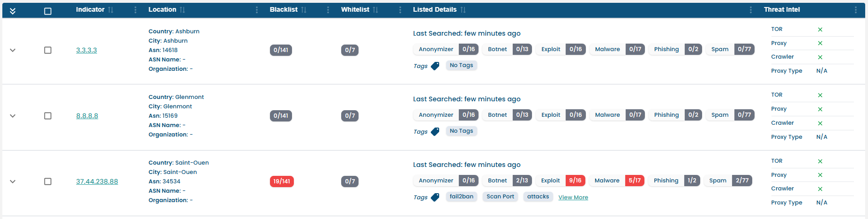Click the sort icon next to Location header

click(182, 10)
